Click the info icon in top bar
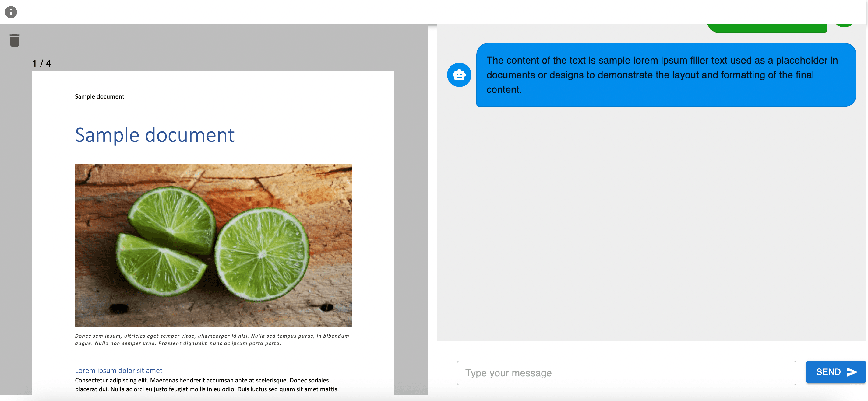 click(x=11, y=12)
